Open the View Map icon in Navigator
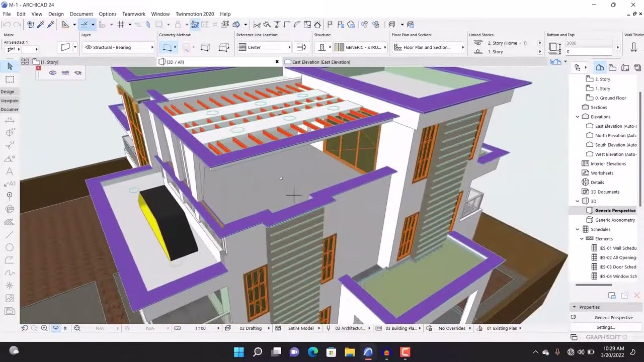644x362 pixels. (612, 67)
